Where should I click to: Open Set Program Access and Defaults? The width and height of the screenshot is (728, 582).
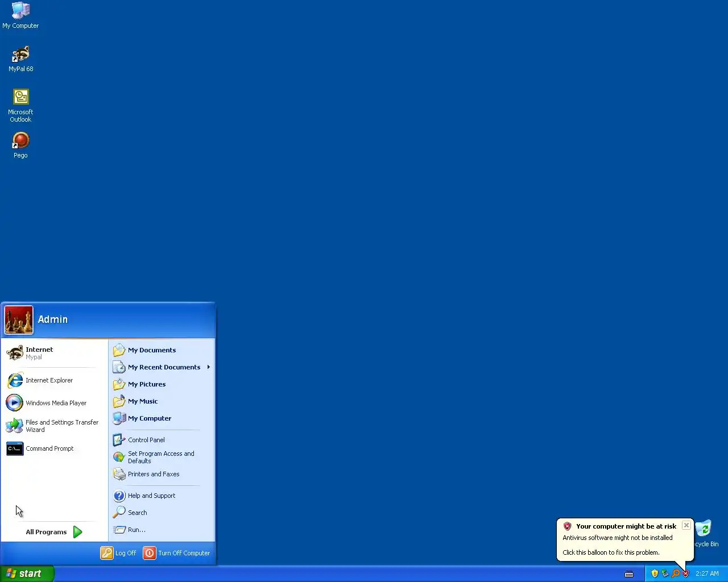pyautogui.click(x=162, y=457)
